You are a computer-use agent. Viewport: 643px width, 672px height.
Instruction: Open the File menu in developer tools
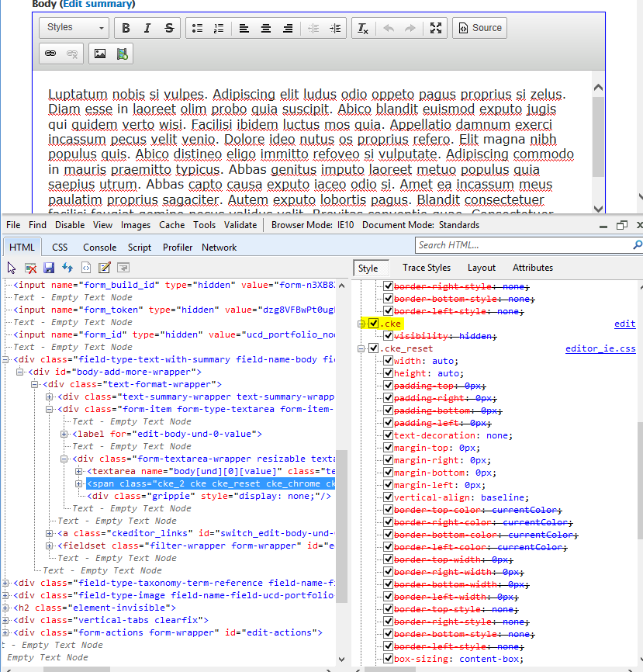[x=13, y=225]
